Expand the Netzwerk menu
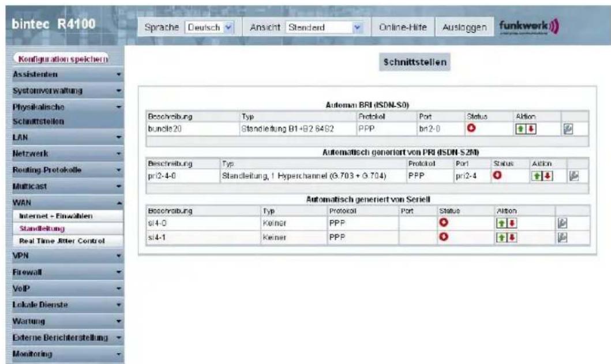611x364 pixels. (68, 153)
